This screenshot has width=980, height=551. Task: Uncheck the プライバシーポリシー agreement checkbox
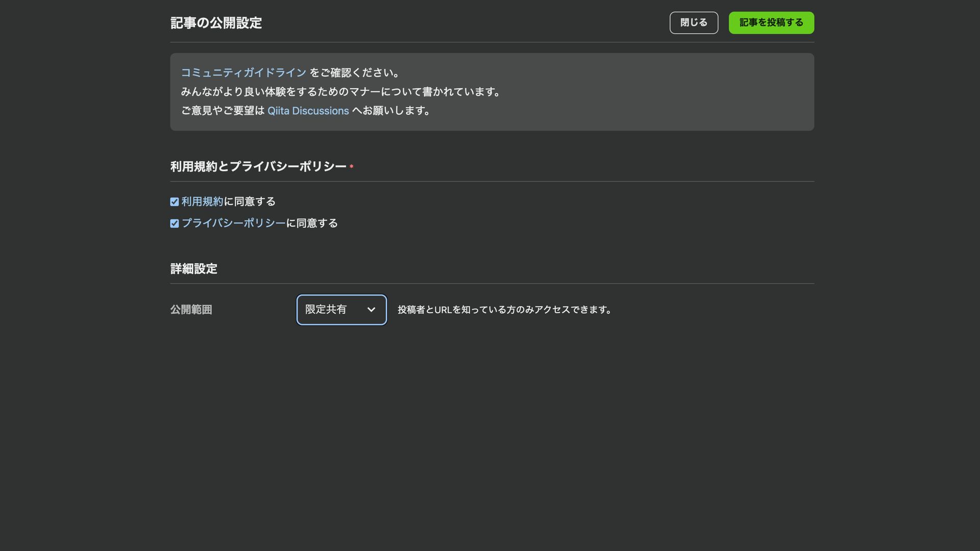click(x=175, y=223)
